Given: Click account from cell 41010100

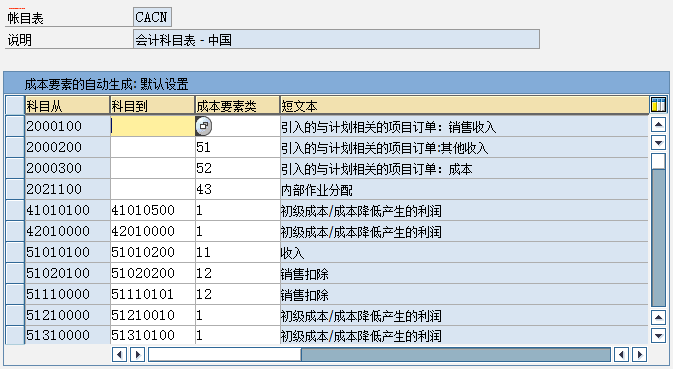Looking at the screenshot, I should pyautogui.click(x=67, y=210).
